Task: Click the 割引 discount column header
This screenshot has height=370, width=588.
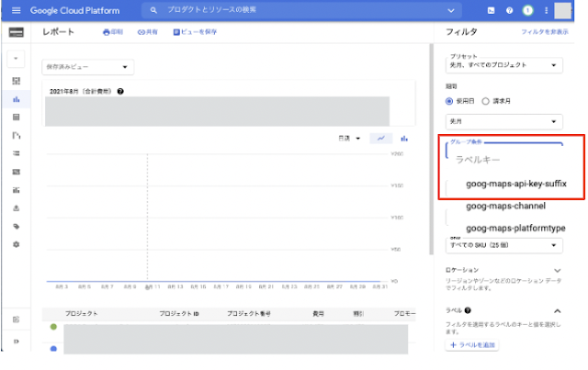Action: [358, 313]
